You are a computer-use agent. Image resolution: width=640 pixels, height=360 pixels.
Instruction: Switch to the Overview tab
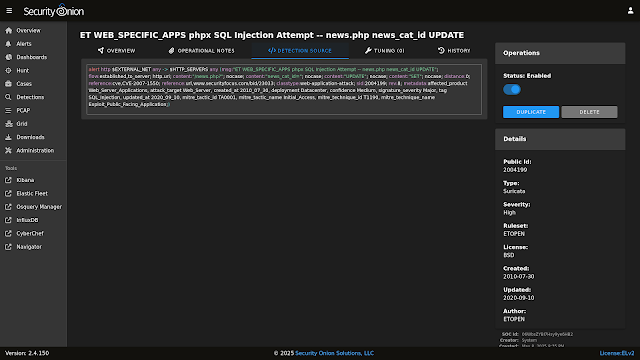click(116, 51)
